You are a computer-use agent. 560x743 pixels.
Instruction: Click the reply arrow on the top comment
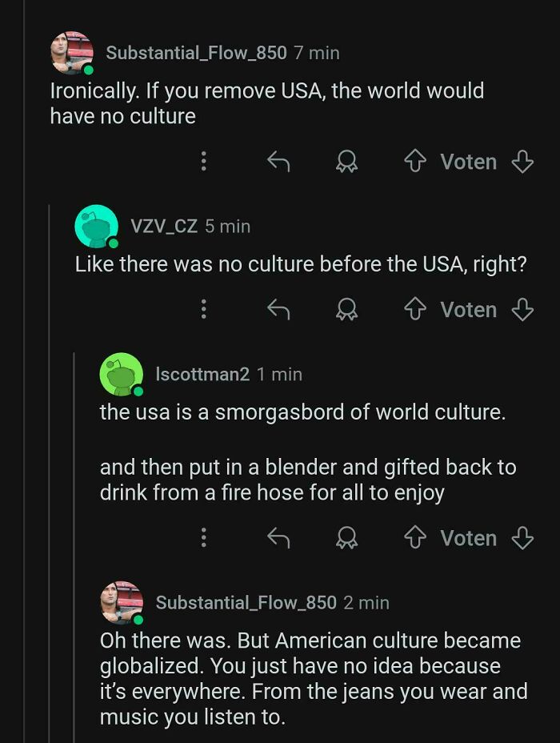[x=278, y=162]
